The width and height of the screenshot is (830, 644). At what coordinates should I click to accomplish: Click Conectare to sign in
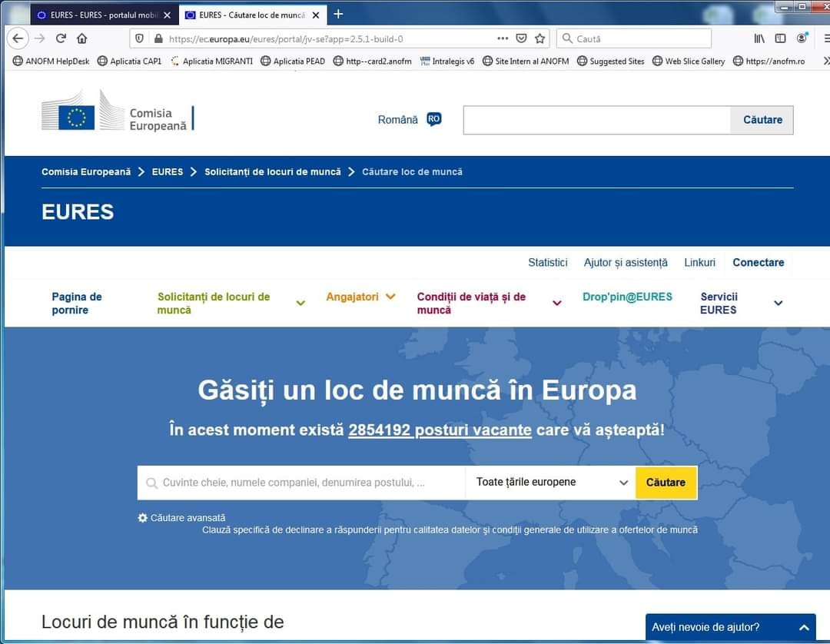click(758, 263)
